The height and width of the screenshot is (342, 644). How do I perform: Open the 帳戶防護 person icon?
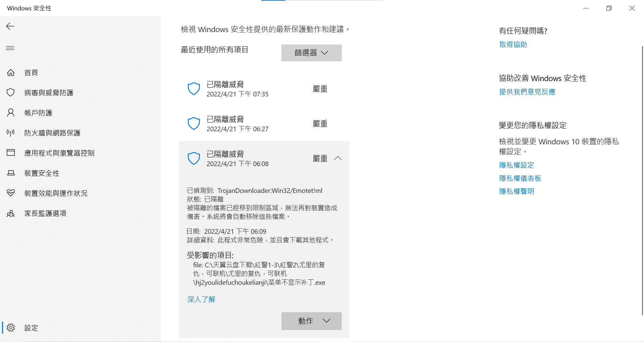[x=11, y=113]
